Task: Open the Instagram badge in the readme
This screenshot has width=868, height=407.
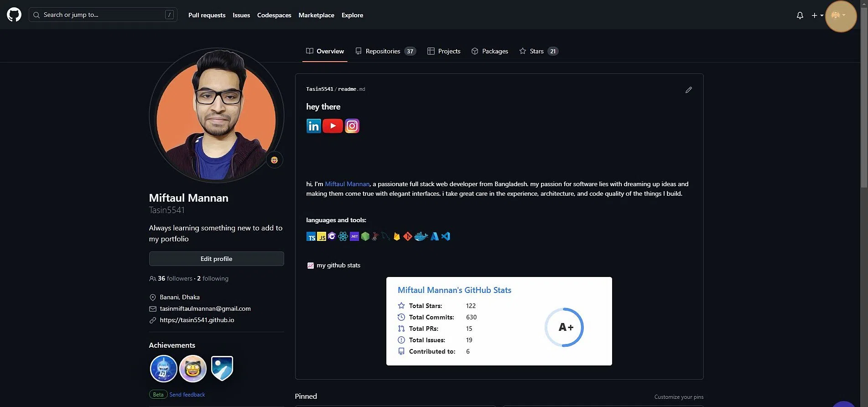Action: (352, 126)
